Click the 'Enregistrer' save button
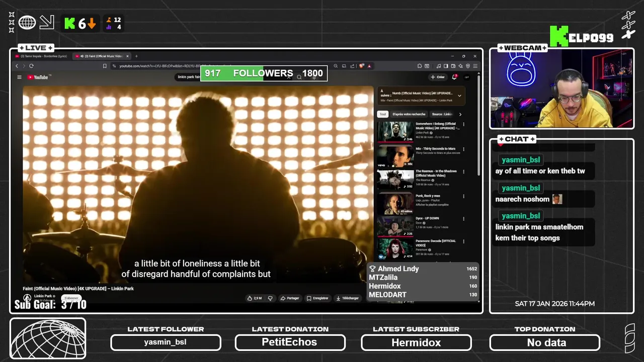The height and width of the screenshot is (362, 644). (x=317, y=298)
